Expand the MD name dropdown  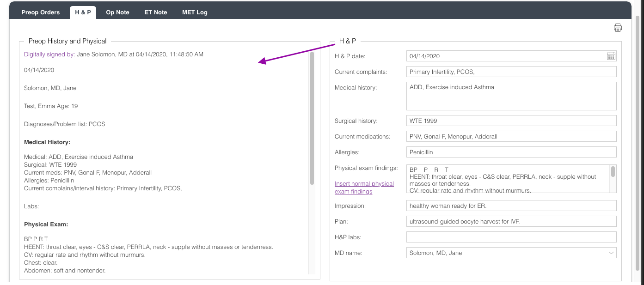(611, 253)
